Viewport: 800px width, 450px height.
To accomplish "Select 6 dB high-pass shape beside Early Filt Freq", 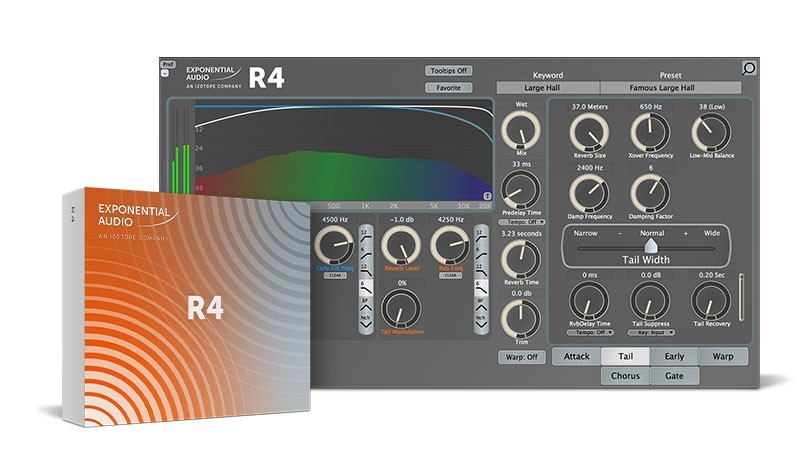I will tap(366, 252).
